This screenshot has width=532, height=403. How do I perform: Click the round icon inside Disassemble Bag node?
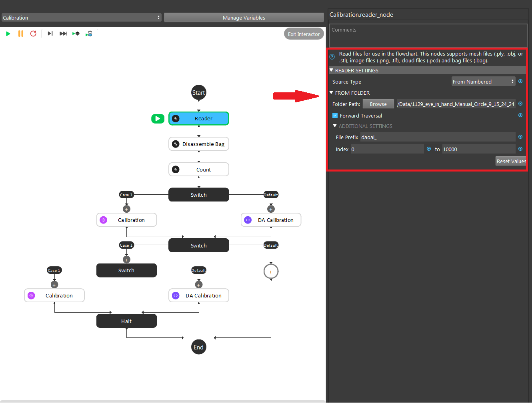click(176, 144)
